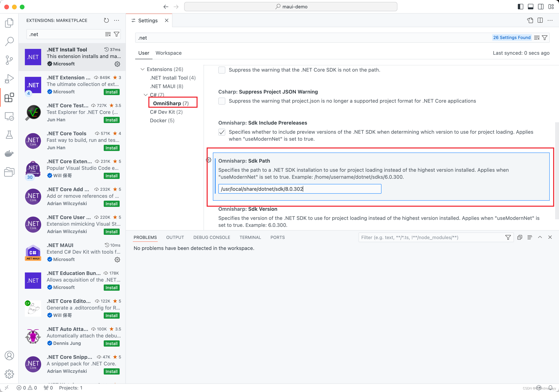Collapse all problems icon
This screenshot has width=559, height=392.
(x=520, y=238)
